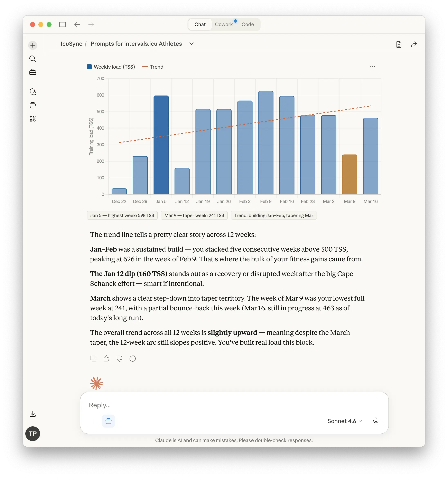Open the Sonnet 4.6 model selector
The image size is (448, 477).
[x=345, y=421]
